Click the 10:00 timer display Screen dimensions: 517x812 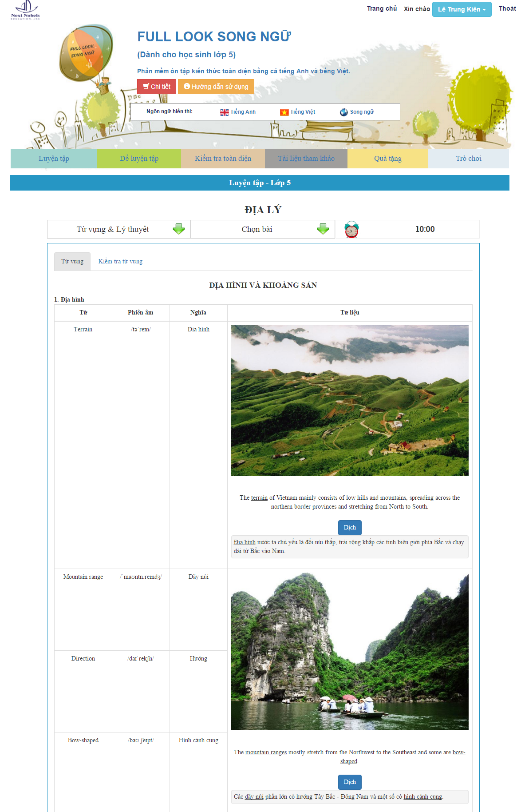[425, 229]
